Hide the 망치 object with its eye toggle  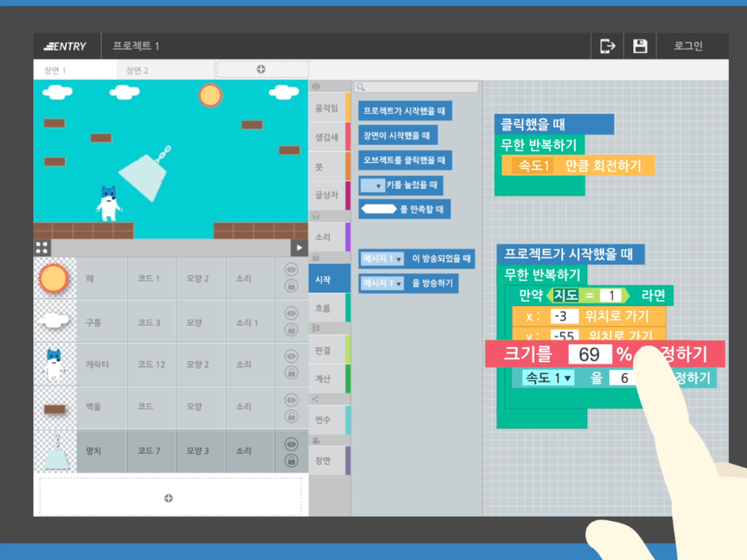(x=290, y=444)
